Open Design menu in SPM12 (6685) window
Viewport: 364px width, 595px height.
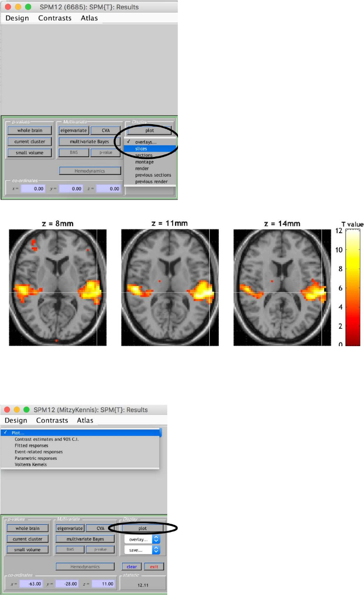17,18
